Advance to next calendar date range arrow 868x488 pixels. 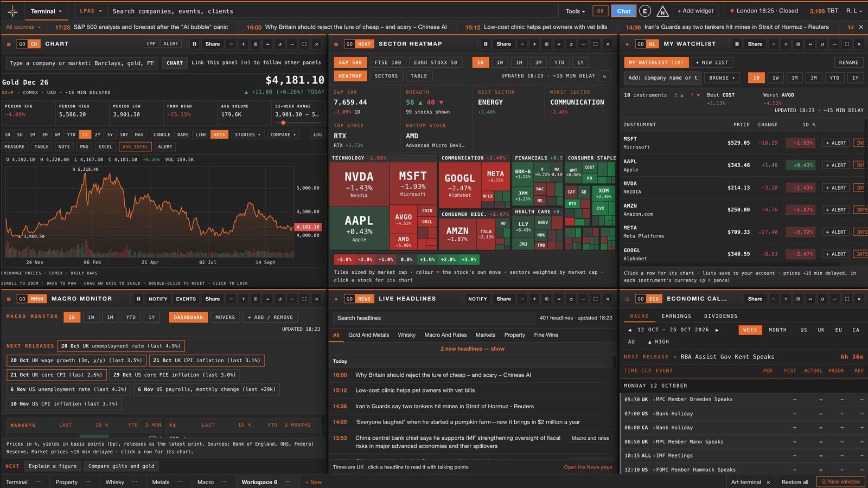click(717, 330)
